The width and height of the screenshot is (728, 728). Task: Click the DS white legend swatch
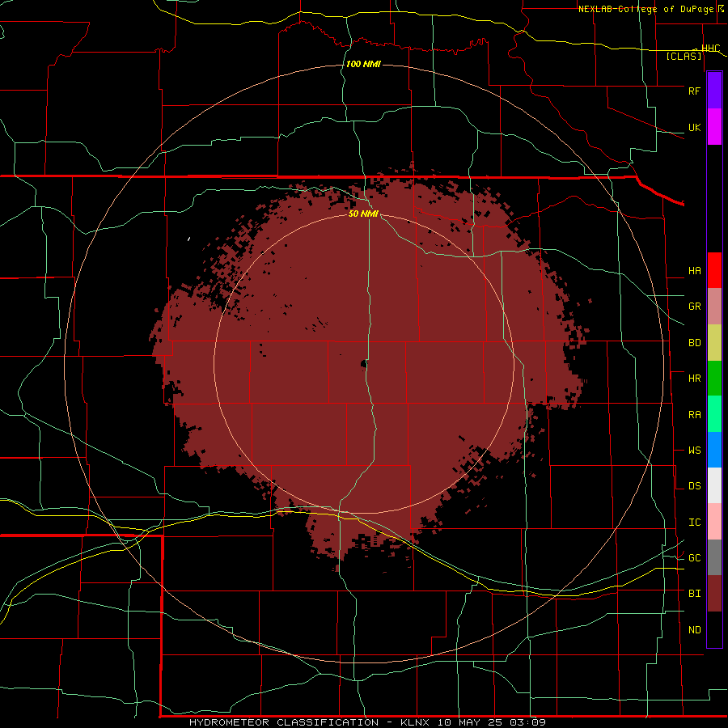coord(714,485)
